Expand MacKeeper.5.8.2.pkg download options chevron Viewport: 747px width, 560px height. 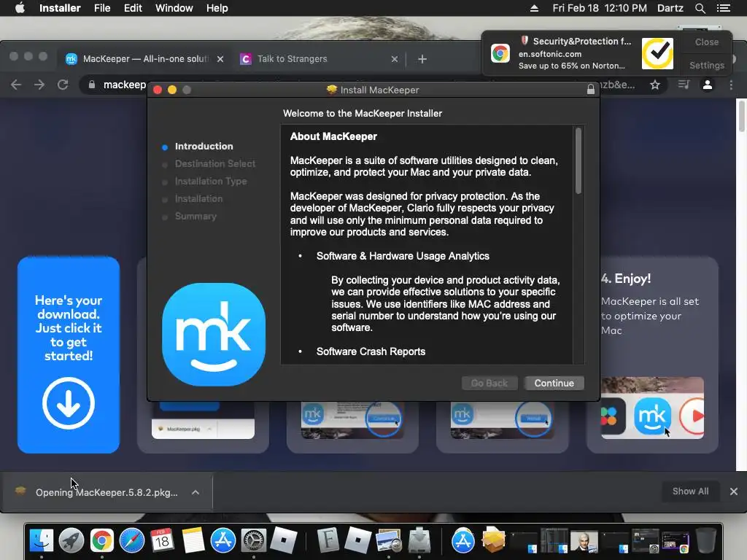point(196,492)
